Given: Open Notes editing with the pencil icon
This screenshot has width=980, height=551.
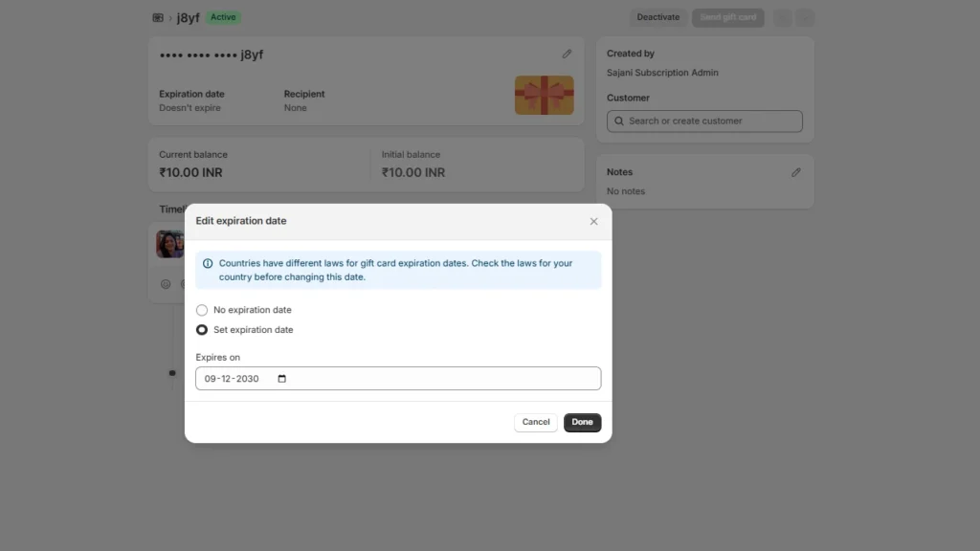Looking at the screenshot, I should (x=795, y=171).
